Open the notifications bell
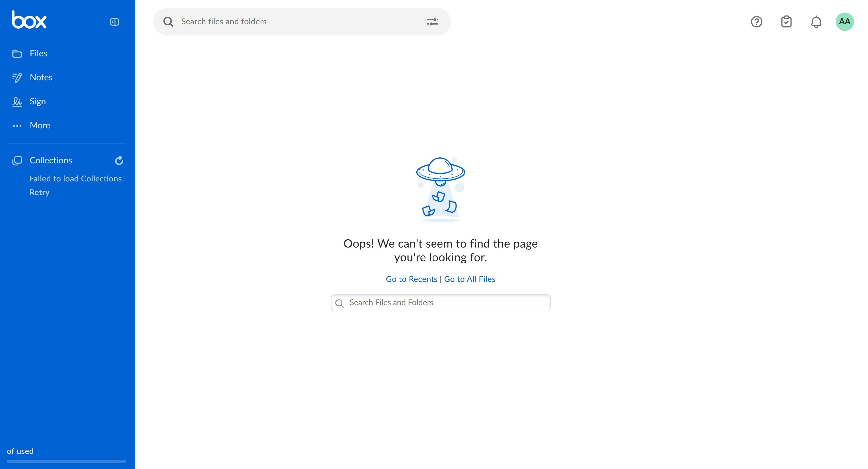The image size is (868, 469). point(816,22)
